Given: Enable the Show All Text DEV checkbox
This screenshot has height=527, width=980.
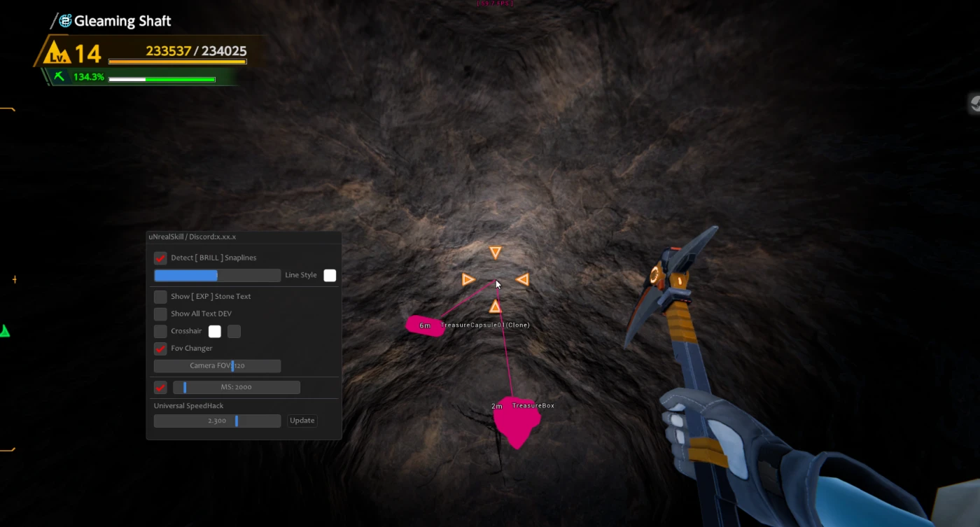Looking at the screenshot, I should (160, 314).
